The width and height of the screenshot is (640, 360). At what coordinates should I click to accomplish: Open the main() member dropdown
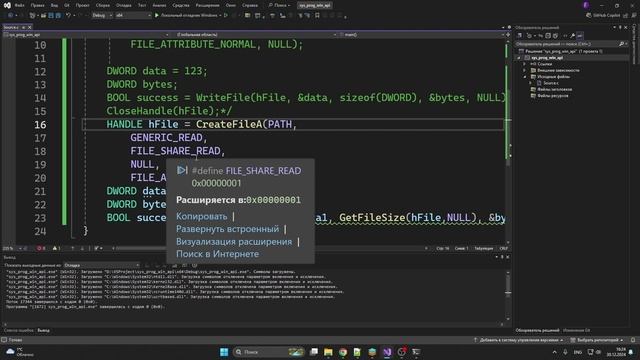(422, 35)
